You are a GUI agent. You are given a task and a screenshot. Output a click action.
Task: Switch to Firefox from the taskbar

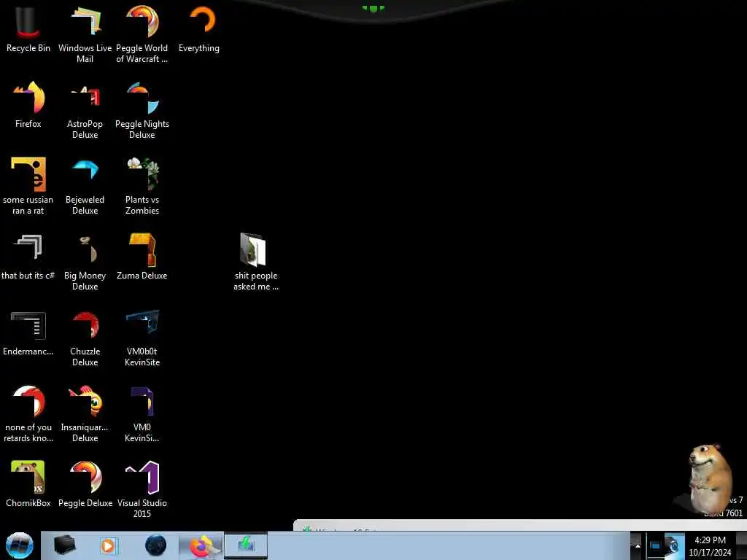tap(201, 545)
